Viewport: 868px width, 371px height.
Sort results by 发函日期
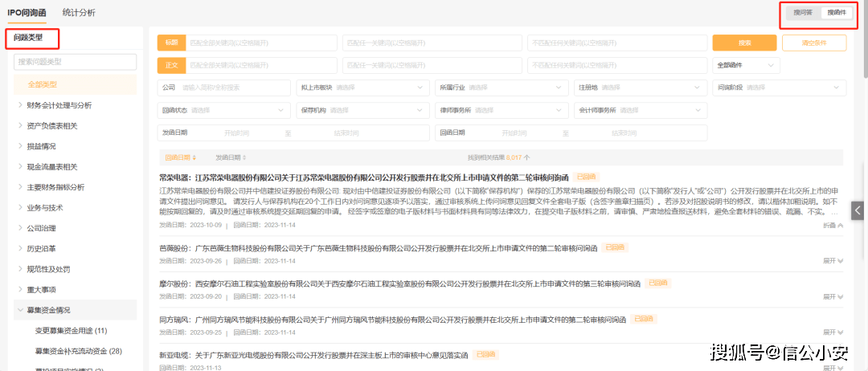point(231,157)
